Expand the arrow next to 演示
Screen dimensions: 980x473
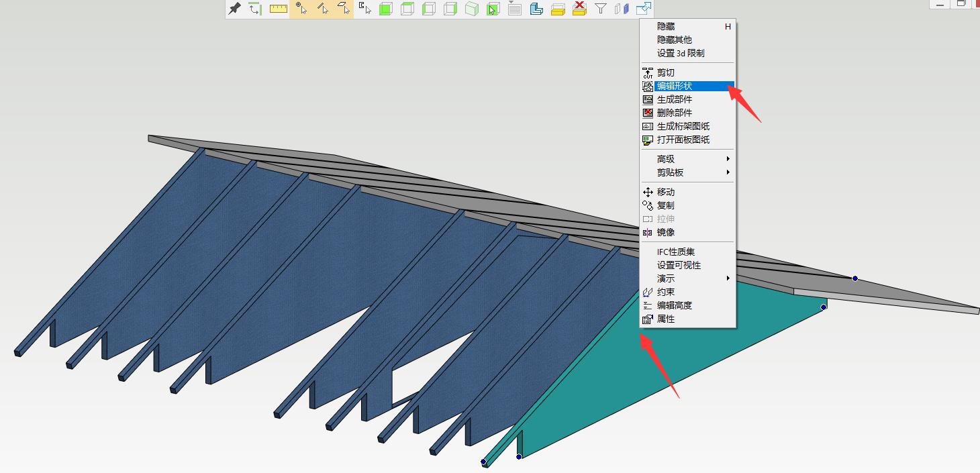[x=728, y=278]
